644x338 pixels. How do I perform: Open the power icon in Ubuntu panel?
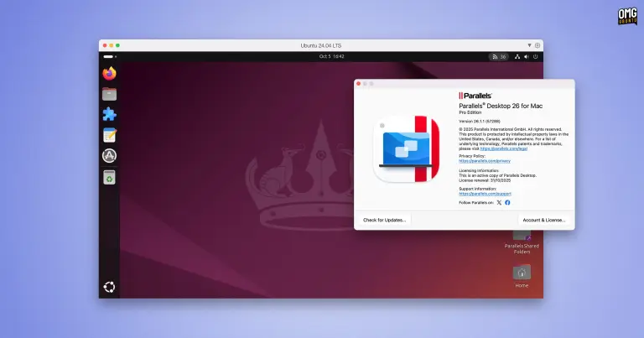[535, 57]
